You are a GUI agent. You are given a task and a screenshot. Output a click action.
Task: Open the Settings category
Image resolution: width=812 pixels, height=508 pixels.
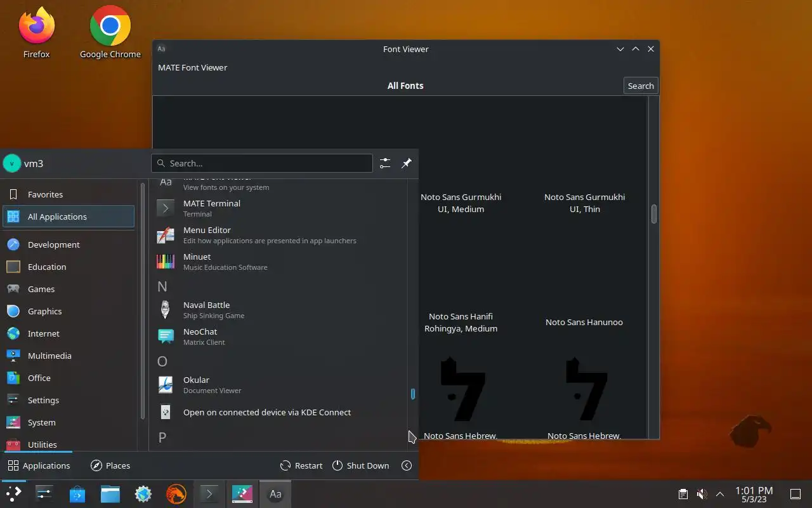click(69, 400)
